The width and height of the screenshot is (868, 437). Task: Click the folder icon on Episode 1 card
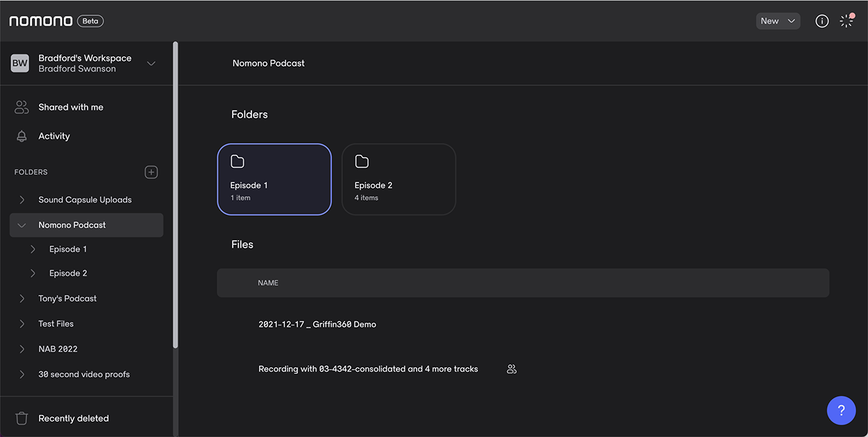pos(237,162)
